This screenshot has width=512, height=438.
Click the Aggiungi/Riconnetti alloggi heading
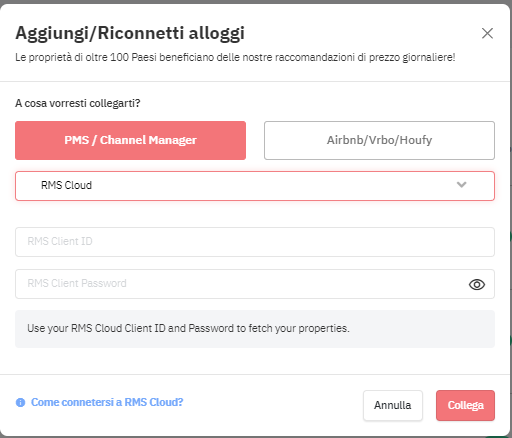point(130,33)
